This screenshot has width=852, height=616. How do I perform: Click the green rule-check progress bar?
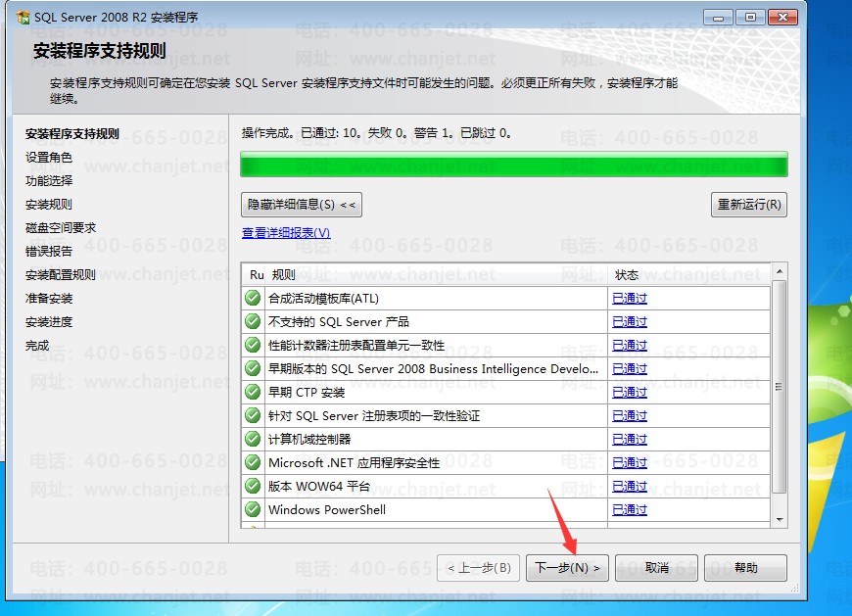[x=514, y=165]
